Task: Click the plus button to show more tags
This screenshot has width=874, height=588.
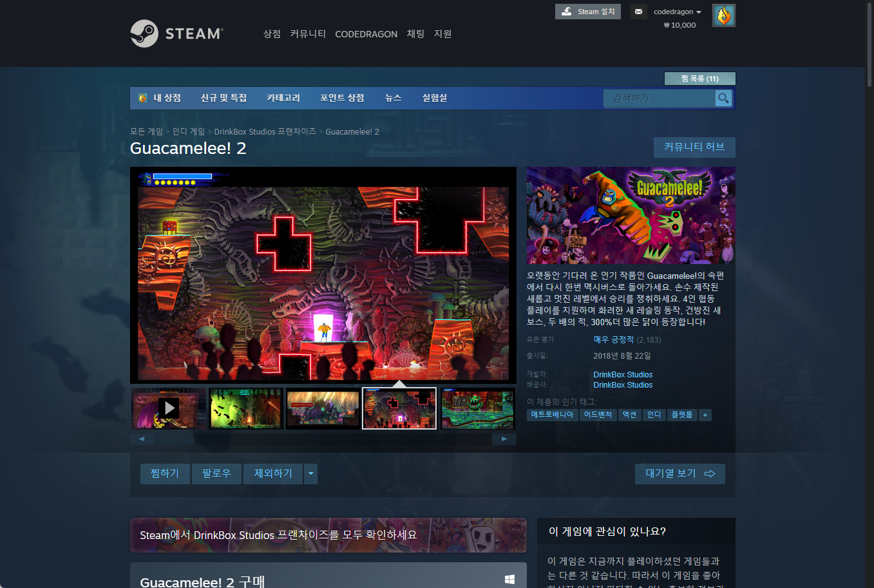Action: point(705,415)
